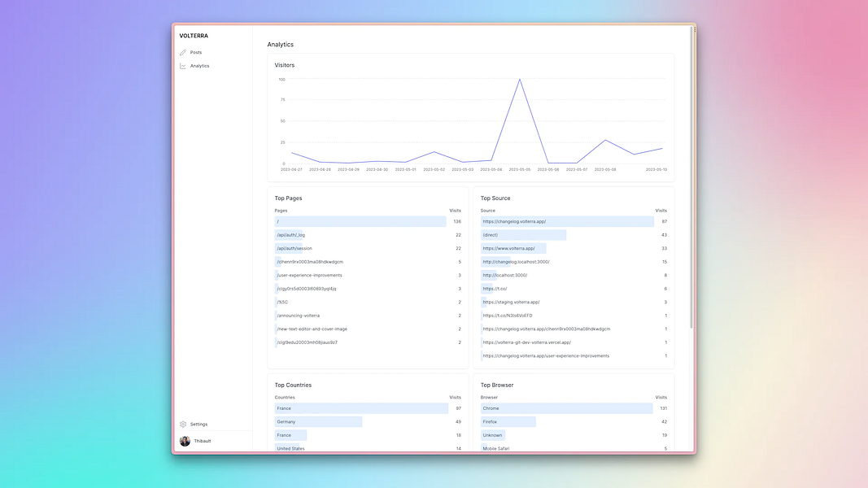Click the Pages column header
Viewport: 868px width, 488px height.
(x=281, y=211)
